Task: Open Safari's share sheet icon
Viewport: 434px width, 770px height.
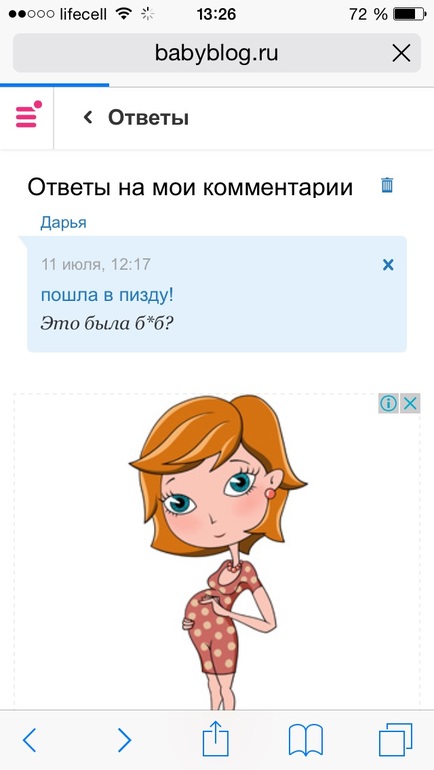Action: tap(216, 738)
